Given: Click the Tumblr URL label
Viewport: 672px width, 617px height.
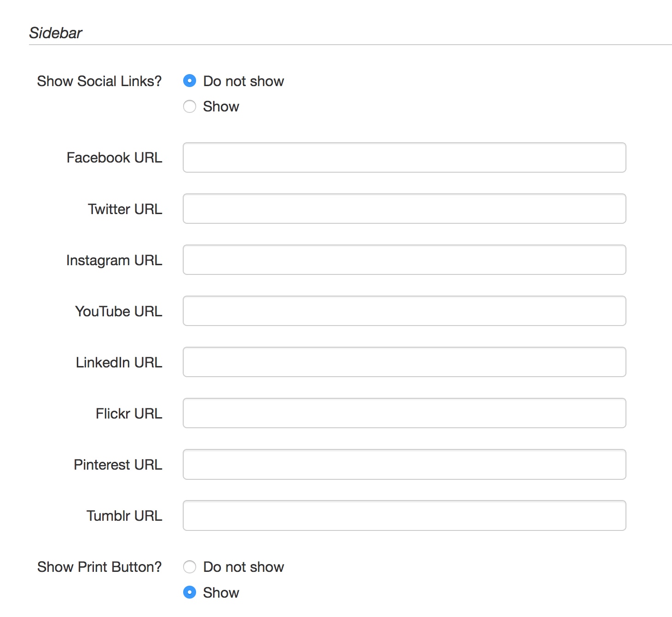Looking at the screenshot, I should (123, 515).
